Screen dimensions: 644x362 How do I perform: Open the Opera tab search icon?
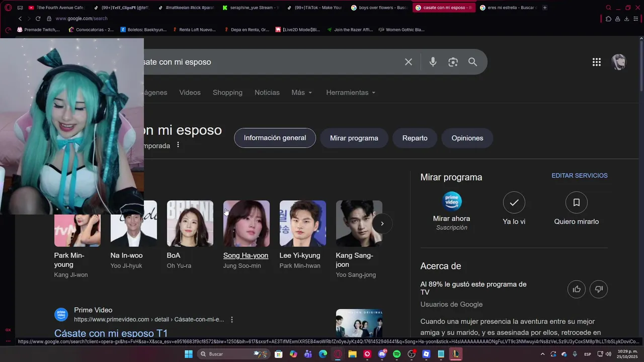point(608,8)
